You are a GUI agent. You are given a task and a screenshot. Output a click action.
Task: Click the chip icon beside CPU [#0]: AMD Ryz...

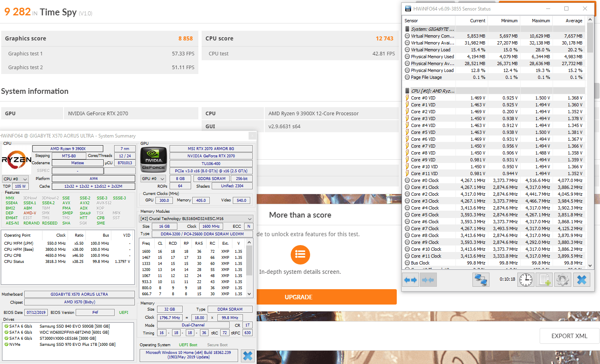tap(407, 91)
